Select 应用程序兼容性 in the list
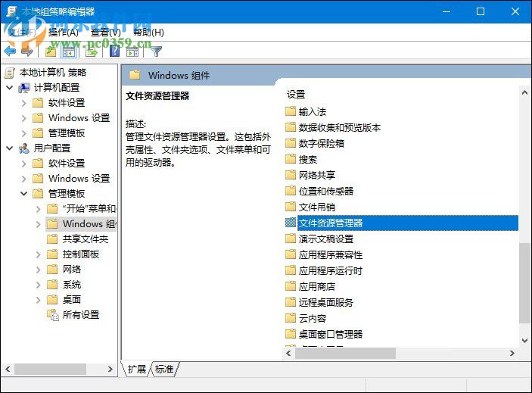The image size is (532, 393). pyautogui.click(x=331, y=254)
